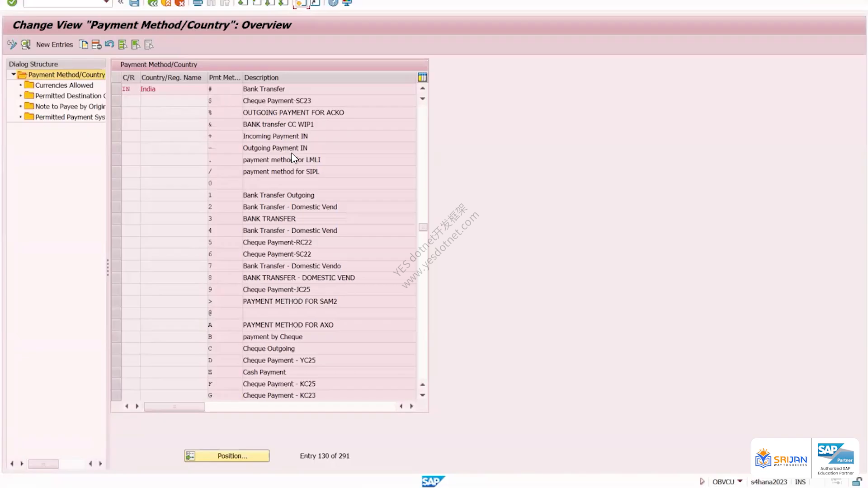
Task: Click Description column header
Action: (261, 77)
